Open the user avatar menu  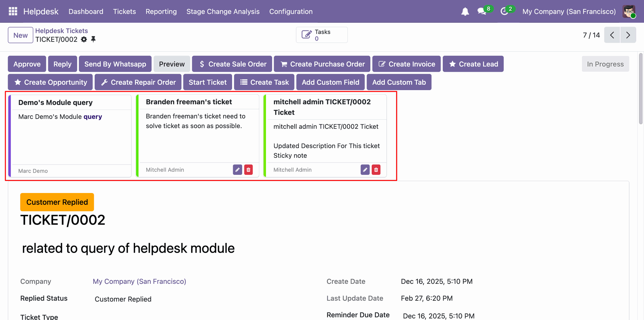coord(629,11)
